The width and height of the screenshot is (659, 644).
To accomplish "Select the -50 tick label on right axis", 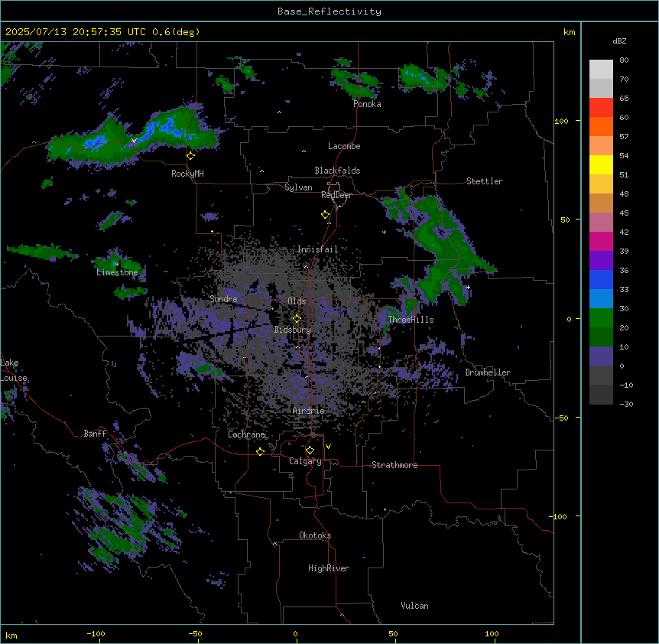I will (x=561, y=418).
